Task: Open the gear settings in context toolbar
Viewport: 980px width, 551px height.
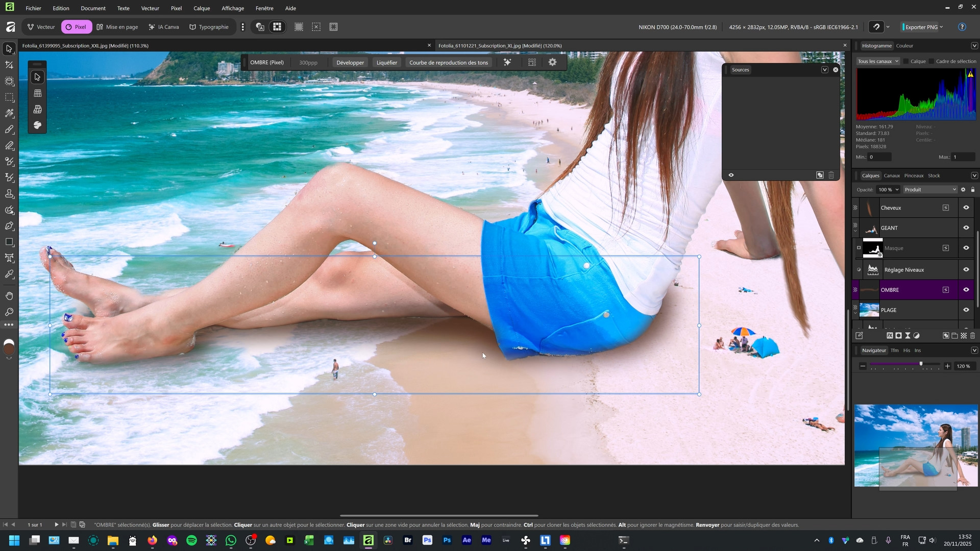Action: tap(552, 62)
